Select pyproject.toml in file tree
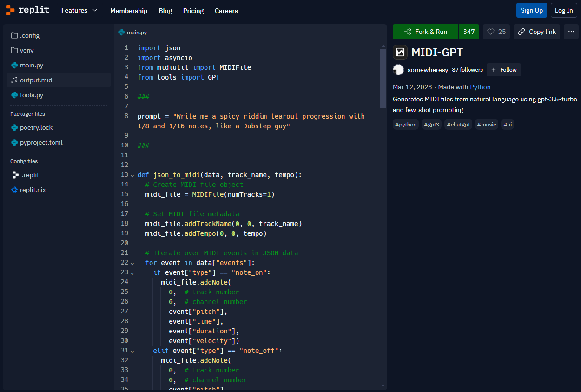581x392 pixels. pyautogui.click(x=59, y=142)
